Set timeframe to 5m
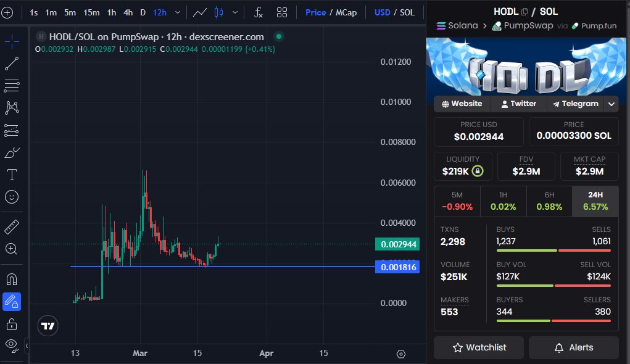Image resolution: width=630 pixels, height=364 pixels. click(x=70, y=12)
